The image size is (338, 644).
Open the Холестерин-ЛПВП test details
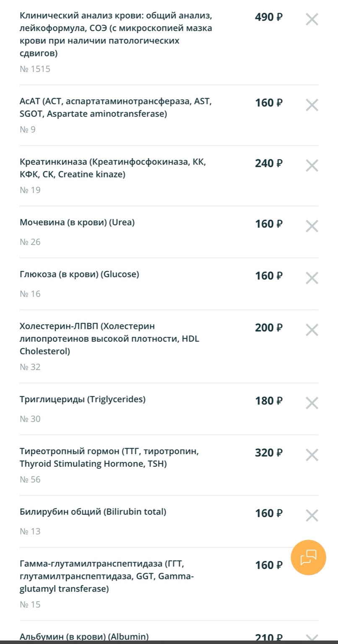pos(109,339)
